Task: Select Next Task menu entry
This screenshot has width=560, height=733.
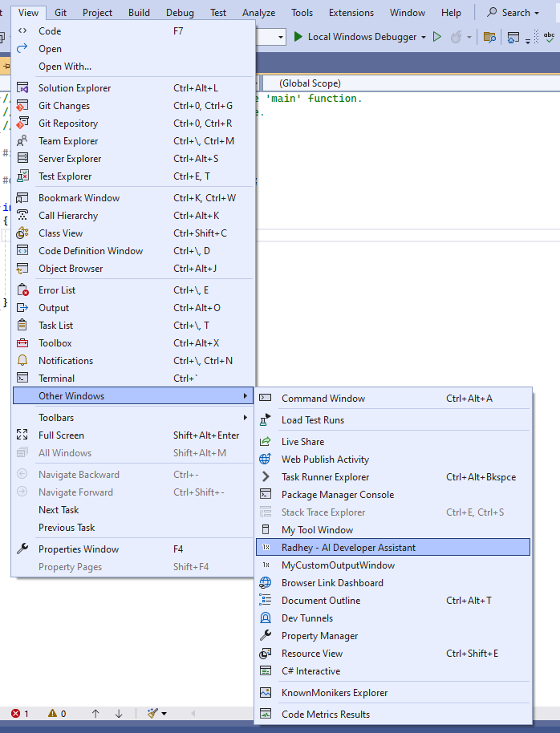Action: [x=133, y=509]
